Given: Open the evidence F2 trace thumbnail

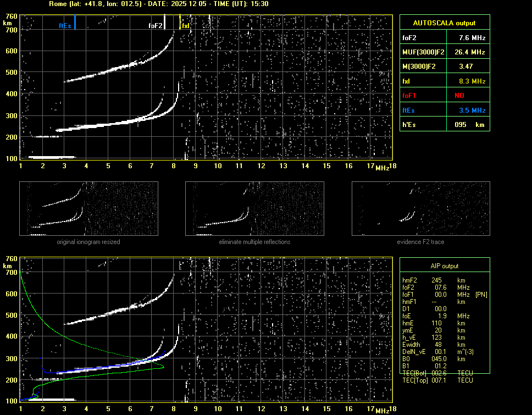Looking at the screenshot, I should 420,209.
